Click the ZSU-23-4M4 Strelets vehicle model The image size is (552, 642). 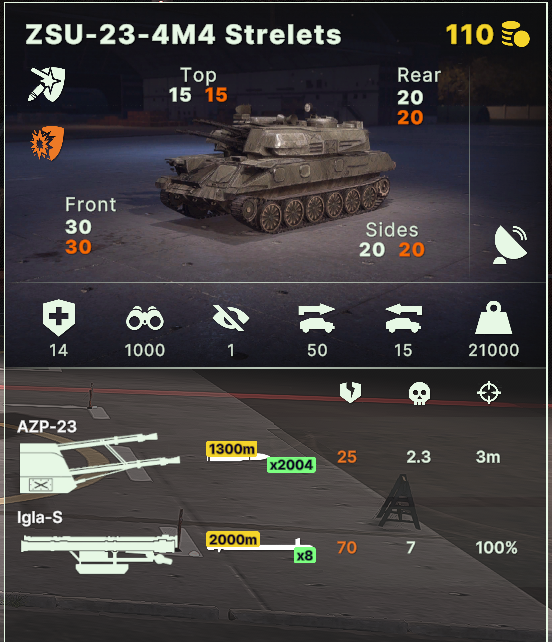[x=275, y=168]
